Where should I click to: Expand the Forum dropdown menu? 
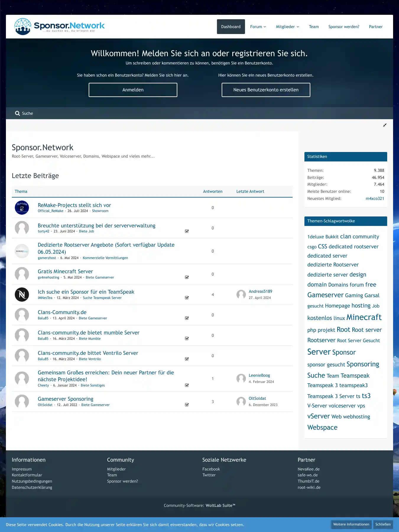click(258, 27)
